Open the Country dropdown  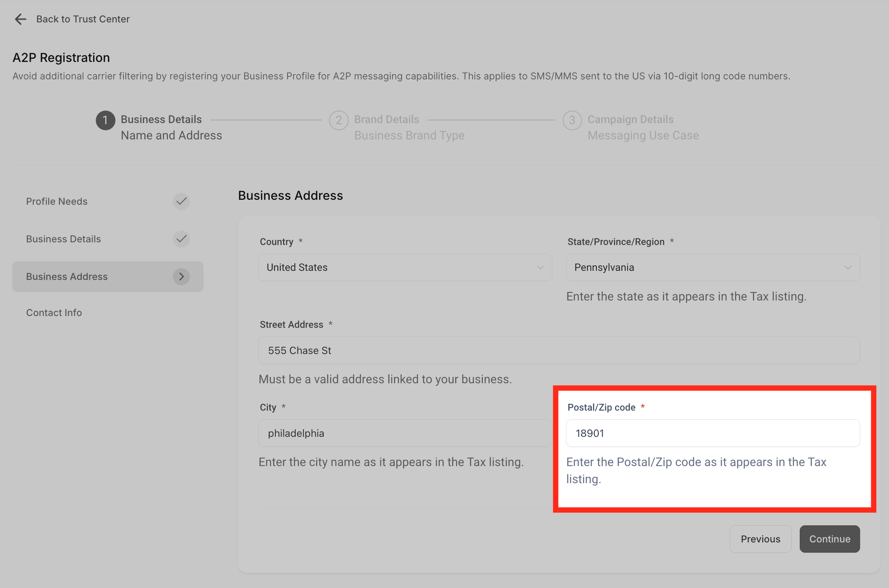pos(405,267)
